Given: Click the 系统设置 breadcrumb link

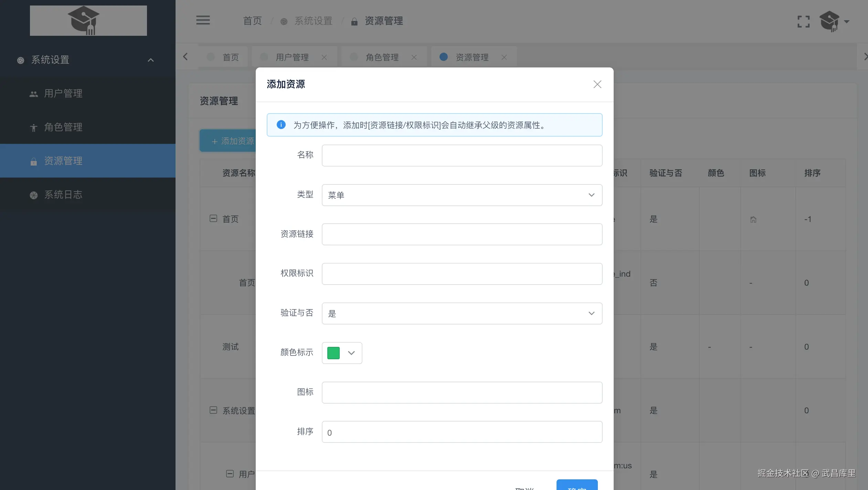Looking at the screenshot, I should click(x=313, y=21).
